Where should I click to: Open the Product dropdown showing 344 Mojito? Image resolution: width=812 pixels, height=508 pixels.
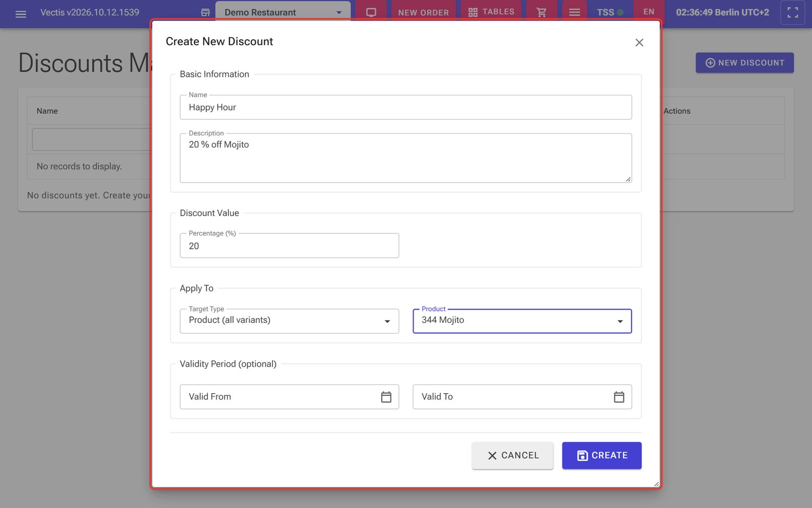pyautogui.click(x=522, y=321)
